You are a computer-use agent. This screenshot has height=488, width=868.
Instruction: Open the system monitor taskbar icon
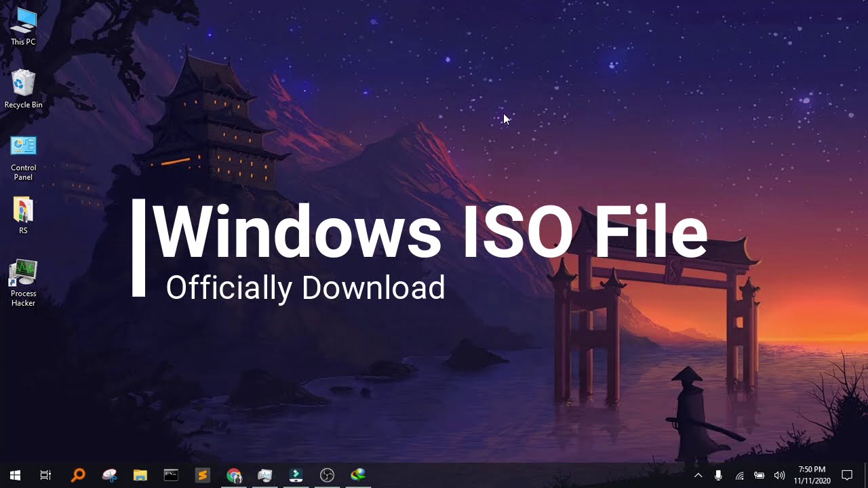click(x=264, y=475)
